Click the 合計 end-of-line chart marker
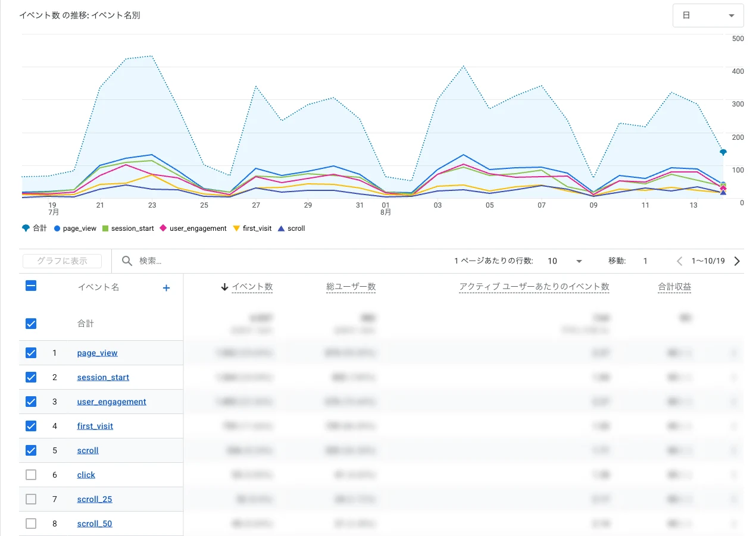 tap(723, 152)
